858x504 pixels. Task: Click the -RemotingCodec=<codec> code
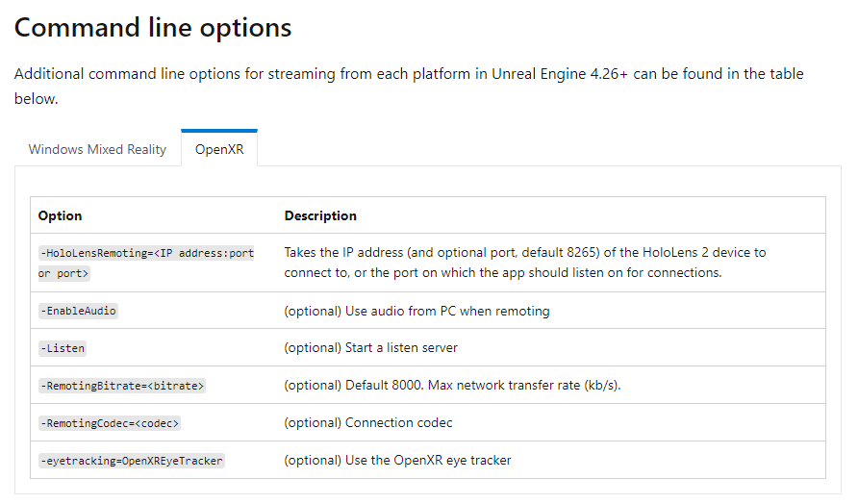[110, 423]
